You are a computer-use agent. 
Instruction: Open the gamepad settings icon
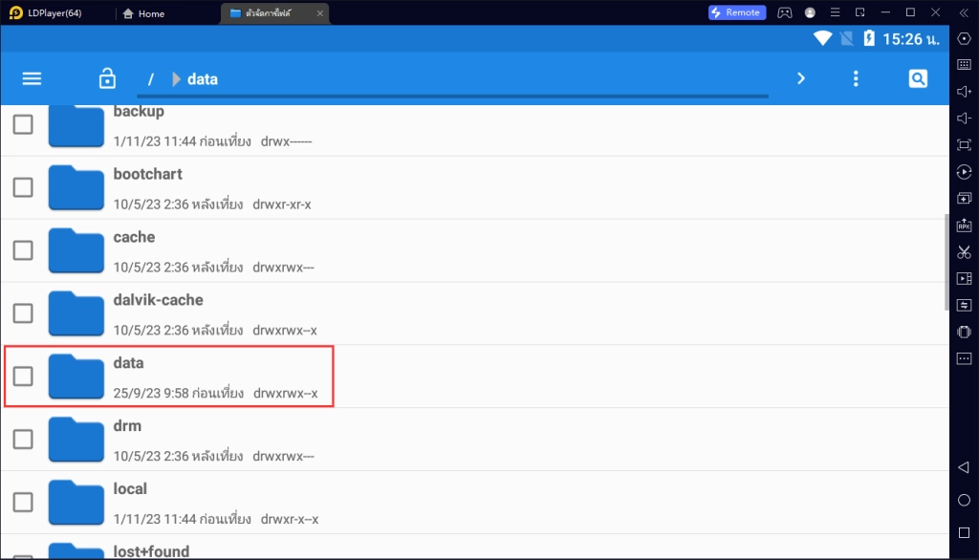[784, 13]
